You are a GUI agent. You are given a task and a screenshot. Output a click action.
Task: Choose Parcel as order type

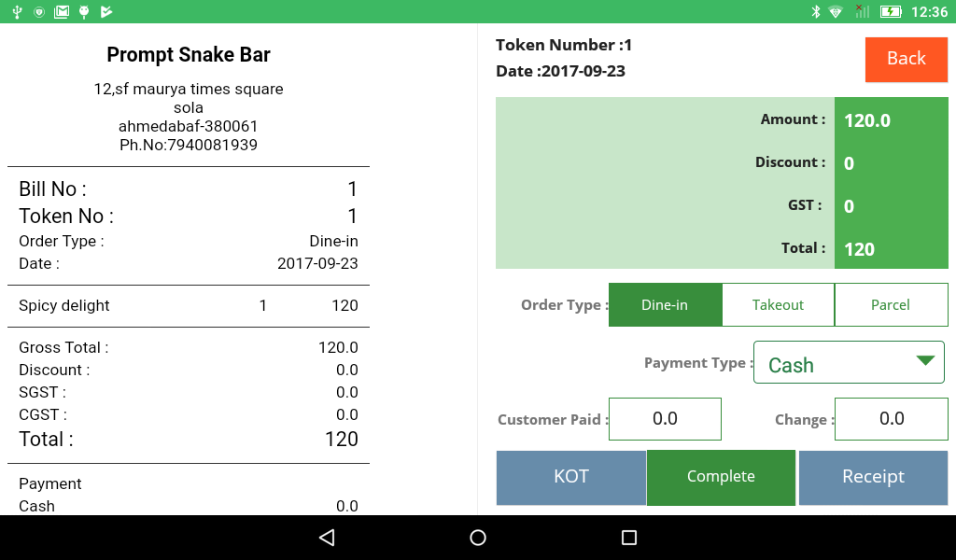click(x=891, y=305)
